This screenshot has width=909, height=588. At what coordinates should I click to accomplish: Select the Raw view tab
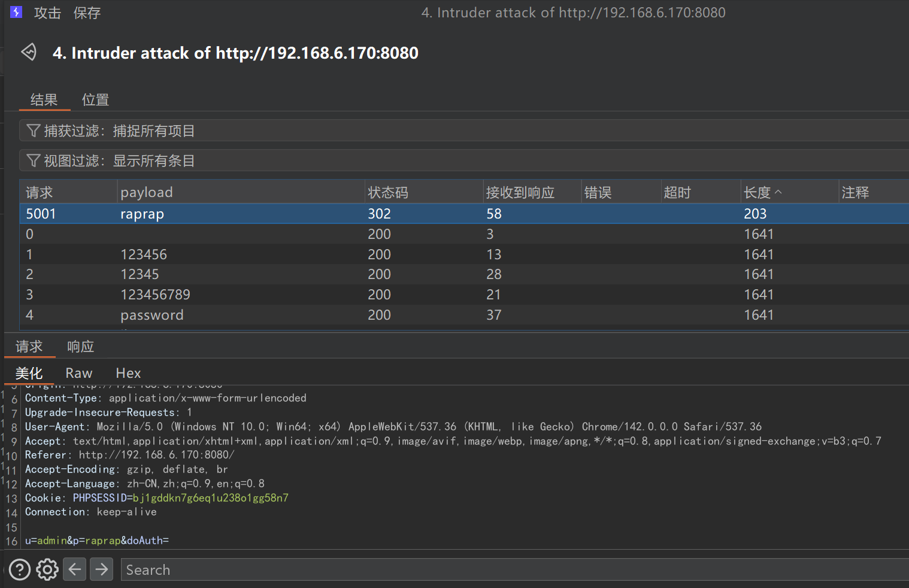tap(78, 373)
